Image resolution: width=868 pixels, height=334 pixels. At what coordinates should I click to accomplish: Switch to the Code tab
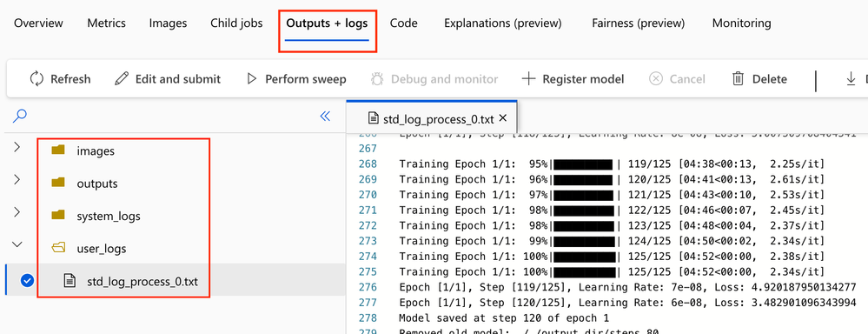[403, 23]
